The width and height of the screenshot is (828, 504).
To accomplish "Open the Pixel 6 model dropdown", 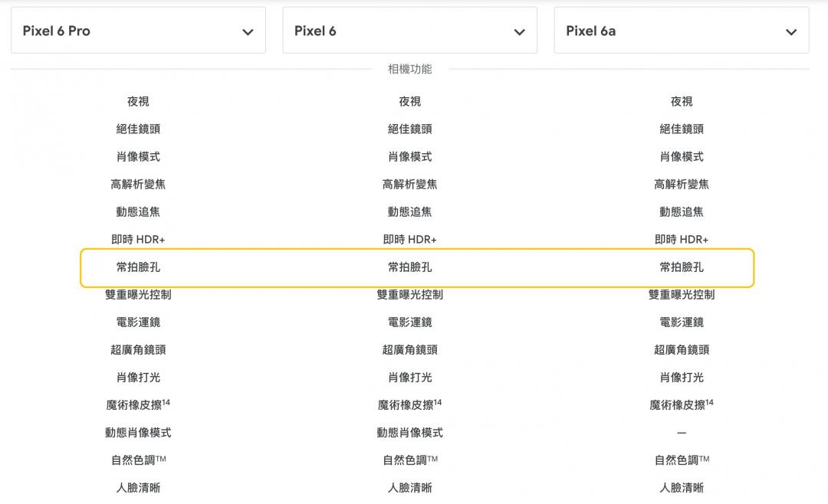I will tap(409, 31).
